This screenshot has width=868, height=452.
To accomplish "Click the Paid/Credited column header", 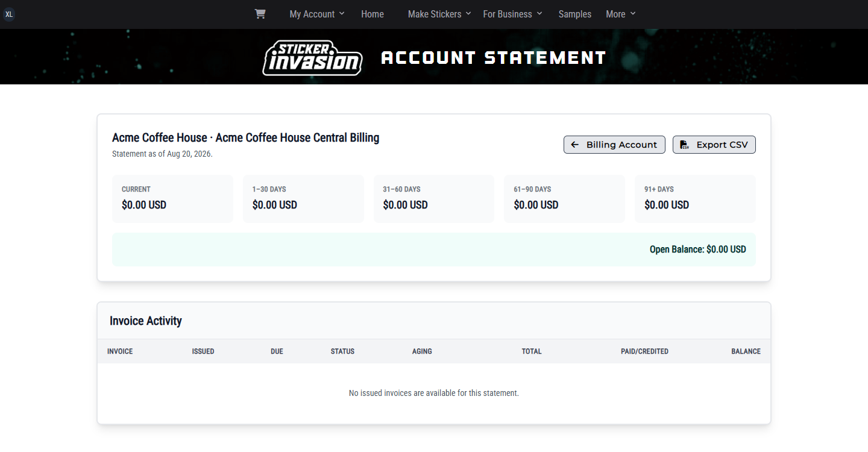I will (644, 351).
